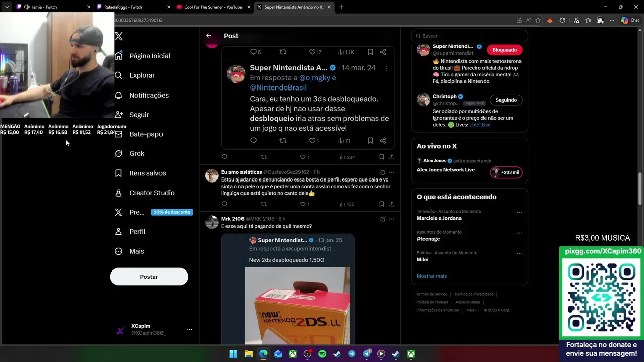The height and width of the screenshot is (362, 644).
Task: Like the Eu amo asiáticas reply
Action: (x=303, y=204)
